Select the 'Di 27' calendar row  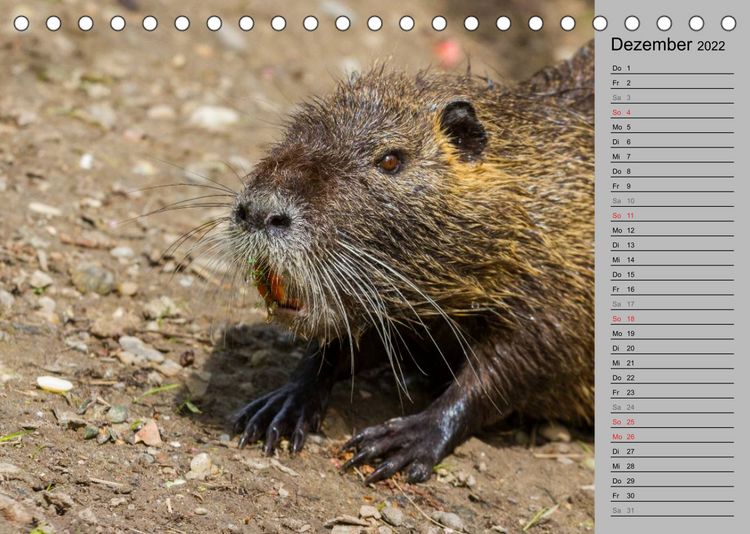pyautogui.click(x=672, y=451)
